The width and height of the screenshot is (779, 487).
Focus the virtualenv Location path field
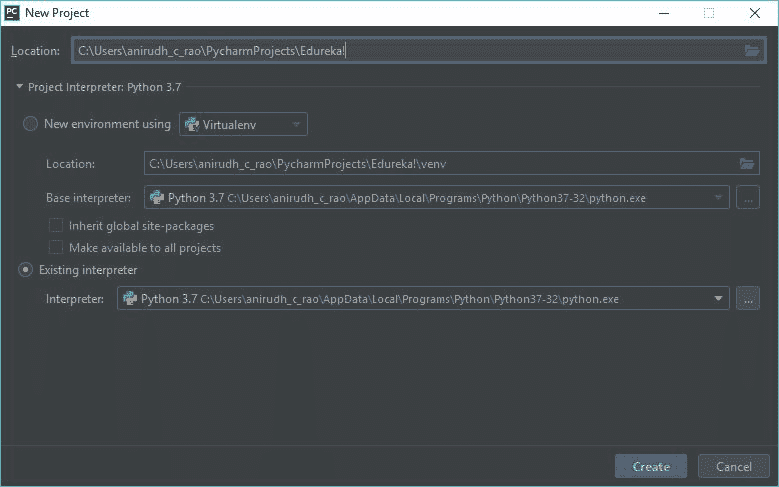point(452,163)
